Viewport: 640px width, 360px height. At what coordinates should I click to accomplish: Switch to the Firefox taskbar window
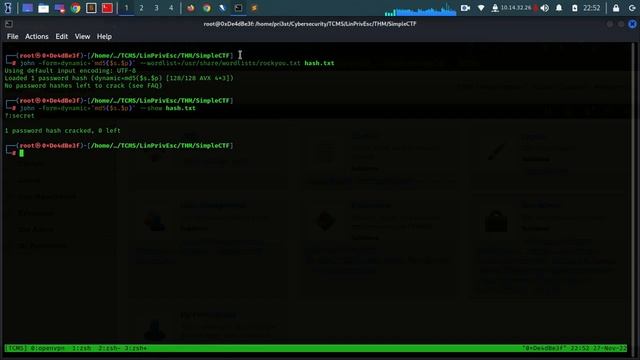pyautogui.click(x=191, y=8)
